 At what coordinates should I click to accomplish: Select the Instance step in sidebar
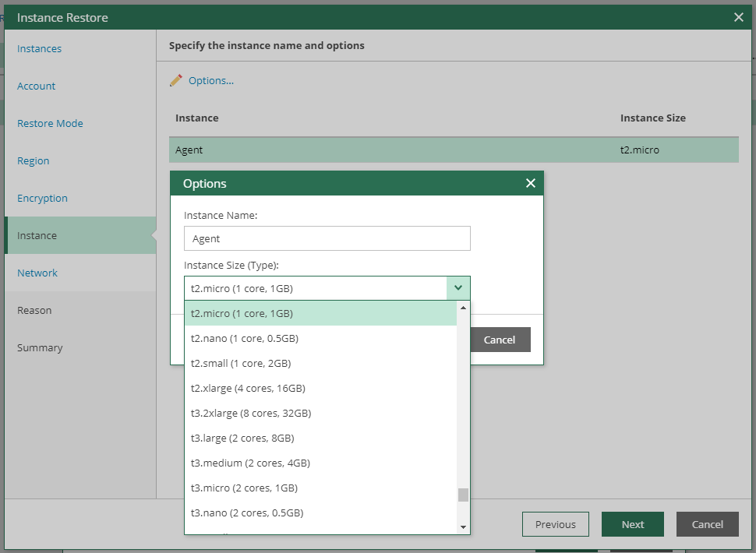80,235
